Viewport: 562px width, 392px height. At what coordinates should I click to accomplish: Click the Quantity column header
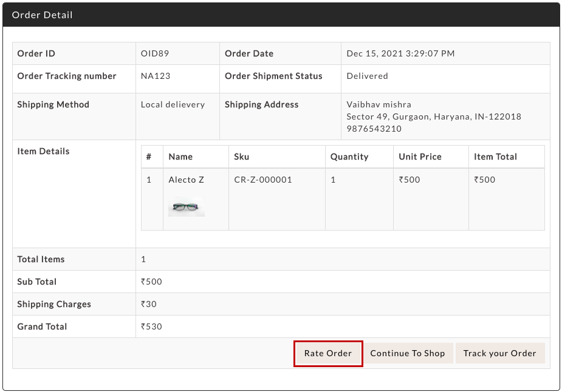(349, 157)
